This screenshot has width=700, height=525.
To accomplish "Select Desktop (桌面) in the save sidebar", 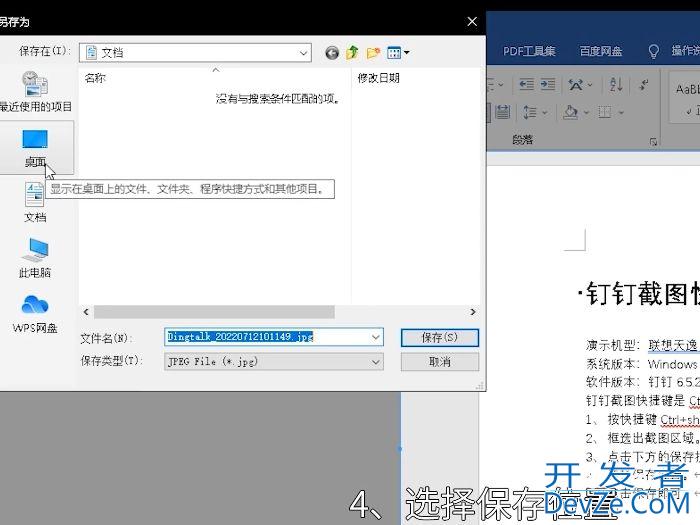I will [x=35, y=148].
